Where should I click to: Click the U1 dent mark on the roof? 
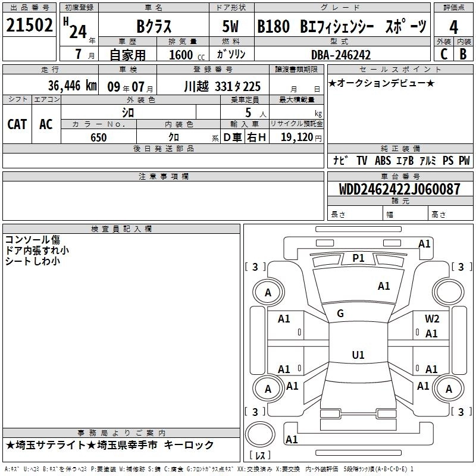coord(358,355)
